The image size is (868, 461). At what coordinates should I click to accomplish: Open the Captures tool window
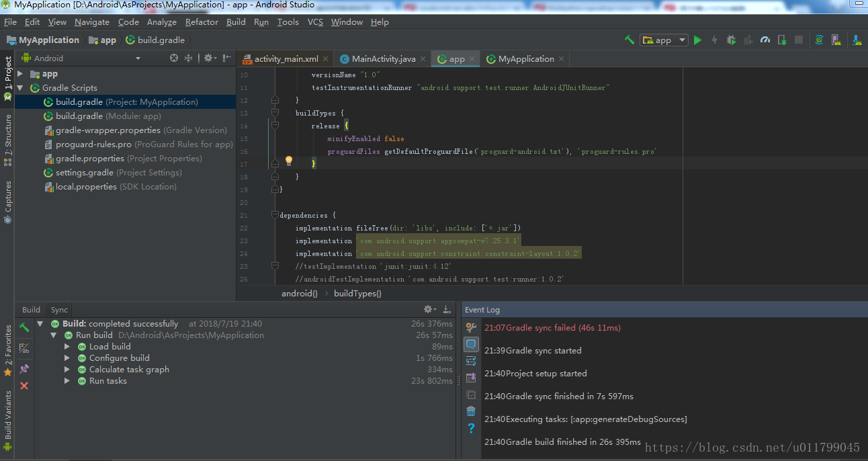(7, 202)
